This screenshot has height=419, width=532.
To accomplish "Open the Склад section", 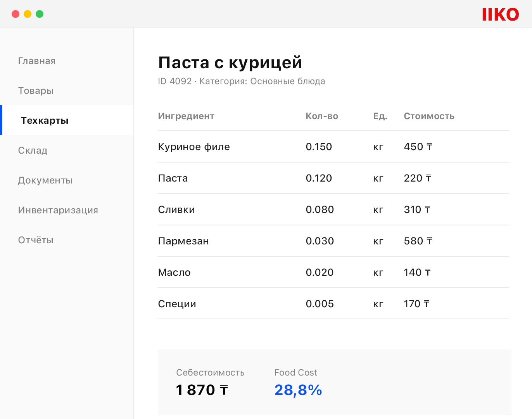I will pyautogui.click(x=33, y=151).
